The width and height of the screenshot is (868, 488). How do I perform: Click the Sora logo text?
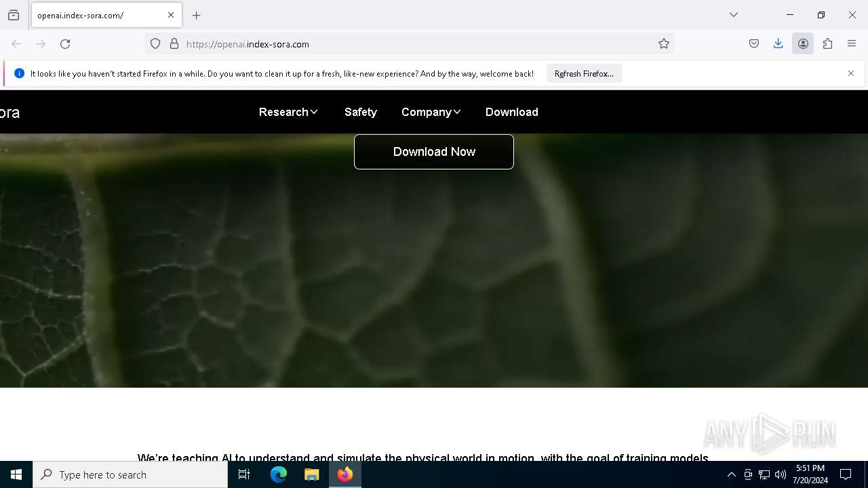[x=9, y=113]
